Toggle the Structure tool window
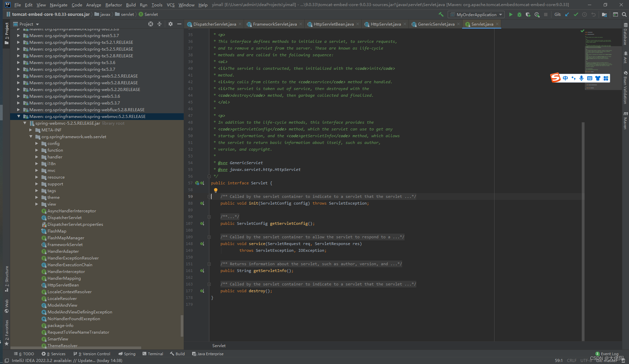The width and height of the screenshot is (629, 364). 6,279
